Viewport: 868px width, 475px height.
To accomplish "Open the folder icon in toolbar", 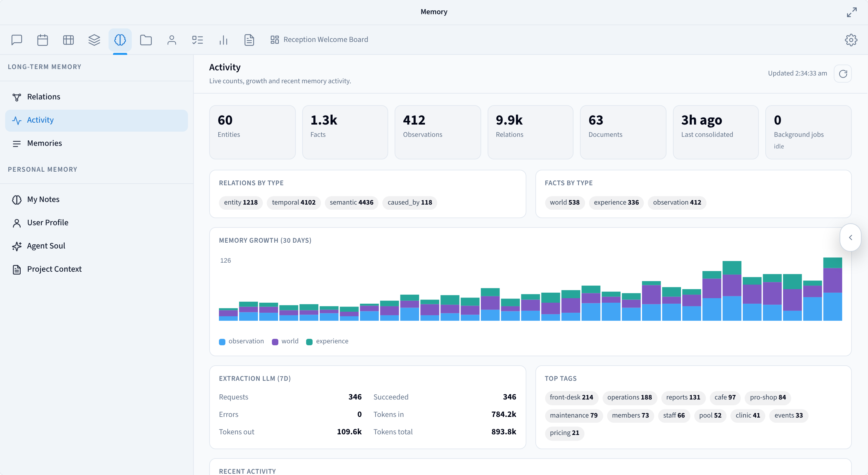I will [x=146, y=40].
